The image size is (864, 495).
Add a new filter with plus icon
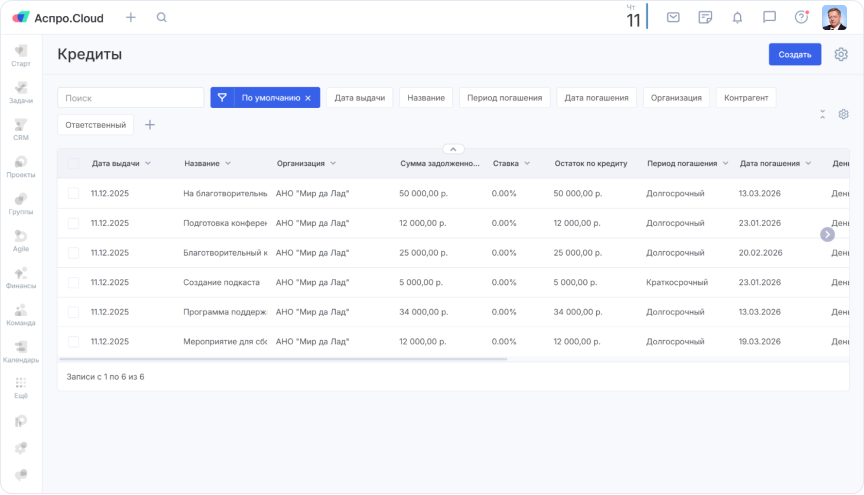[x=150, y=125]
